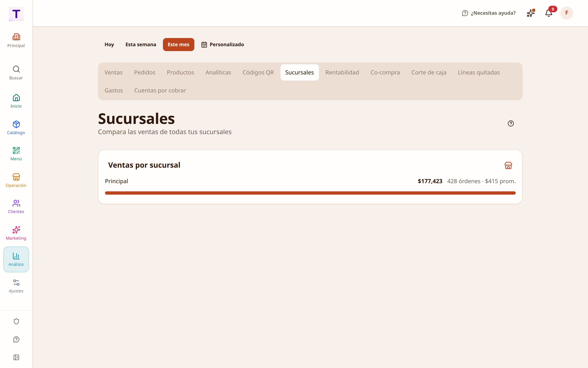Toggle the sidebar collapse panel icon

pos(16,357)
